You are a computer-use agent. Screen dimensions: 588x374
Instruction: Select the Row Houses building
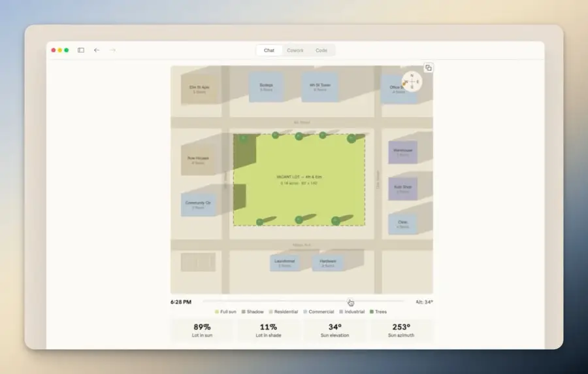[198, 160]
